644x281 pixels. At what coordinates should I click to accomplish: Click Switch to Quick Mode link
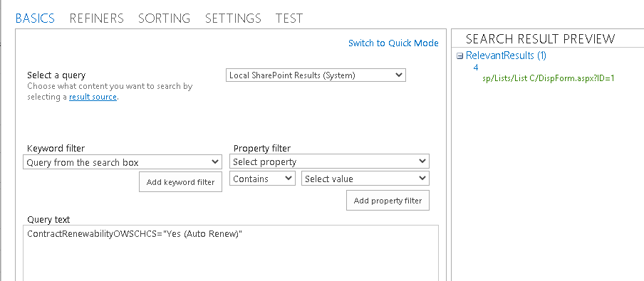coord(393,43)
